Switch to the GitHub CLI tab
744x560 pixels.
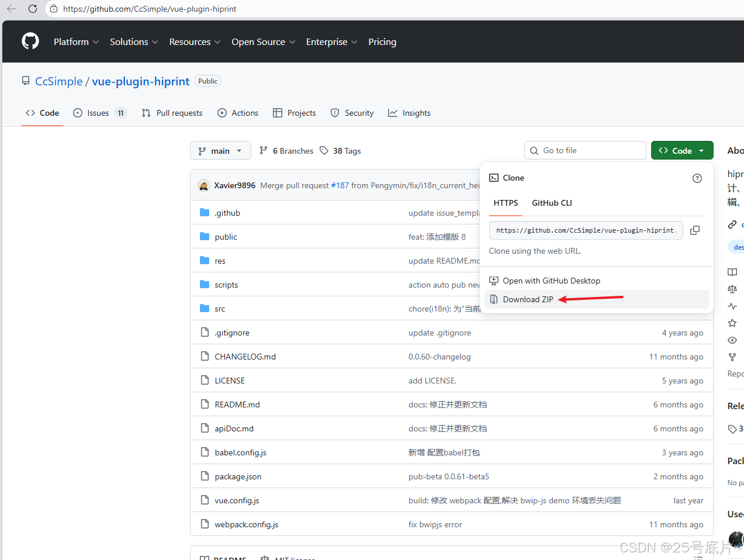pos(552,203)
